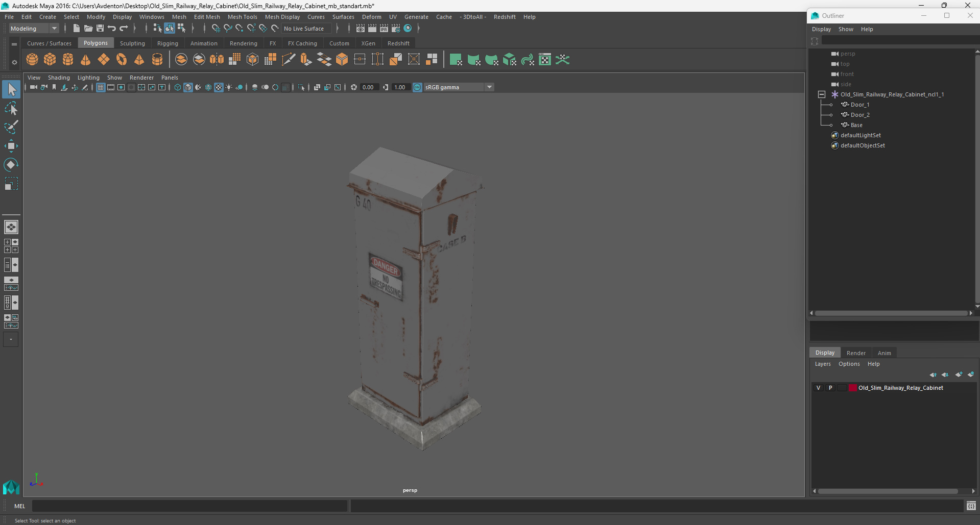Toggle snap to grids
Image resolution: width=980 pixels, height=525 pixels.
[216, 29]
